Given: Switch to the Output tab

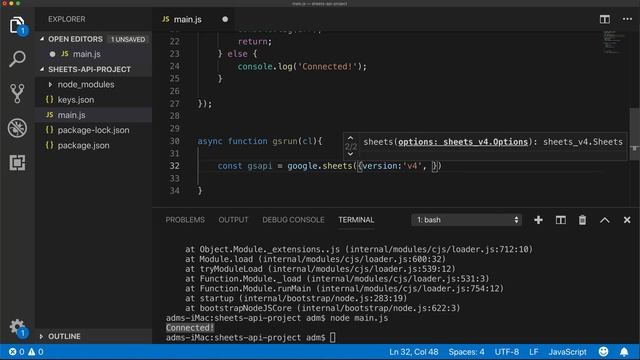Looking at the screenshot, I should (233, 220).
